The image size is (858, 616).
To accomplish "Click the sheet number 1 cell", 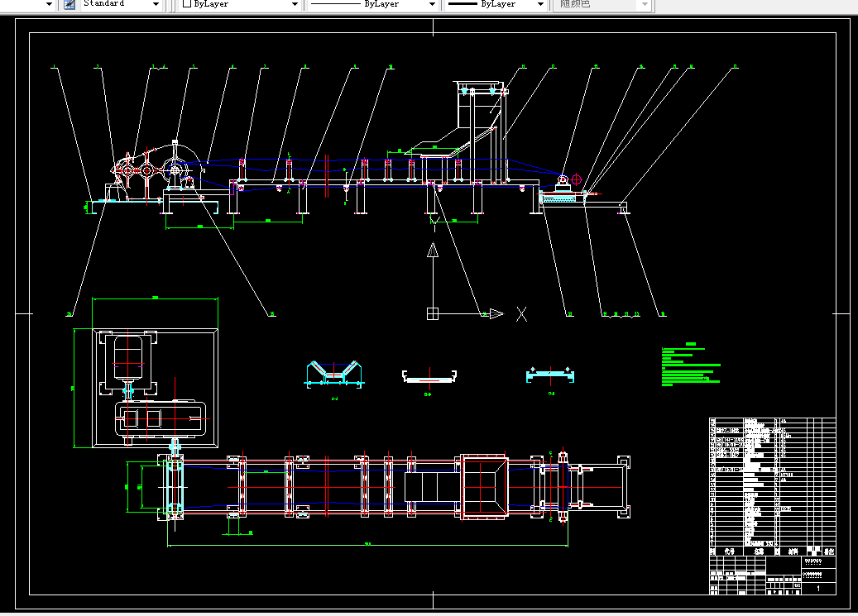I will (818, 589).
